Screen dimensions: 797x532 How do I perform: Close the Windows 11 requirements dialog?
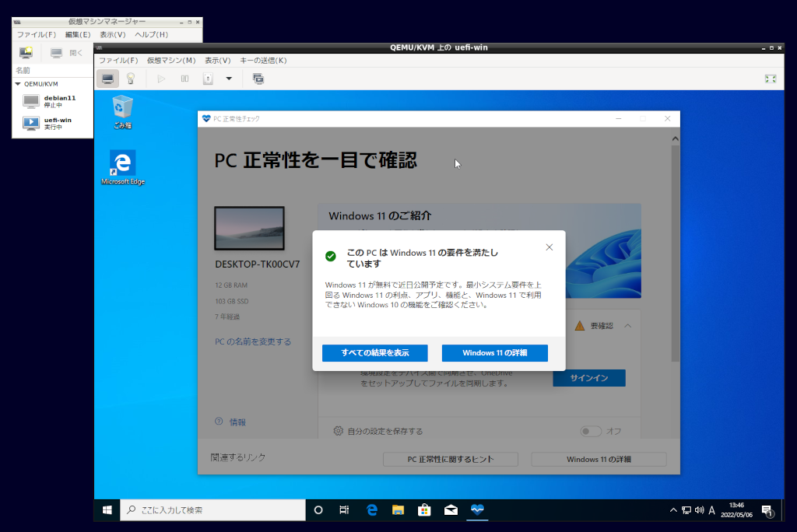(549, 247)
